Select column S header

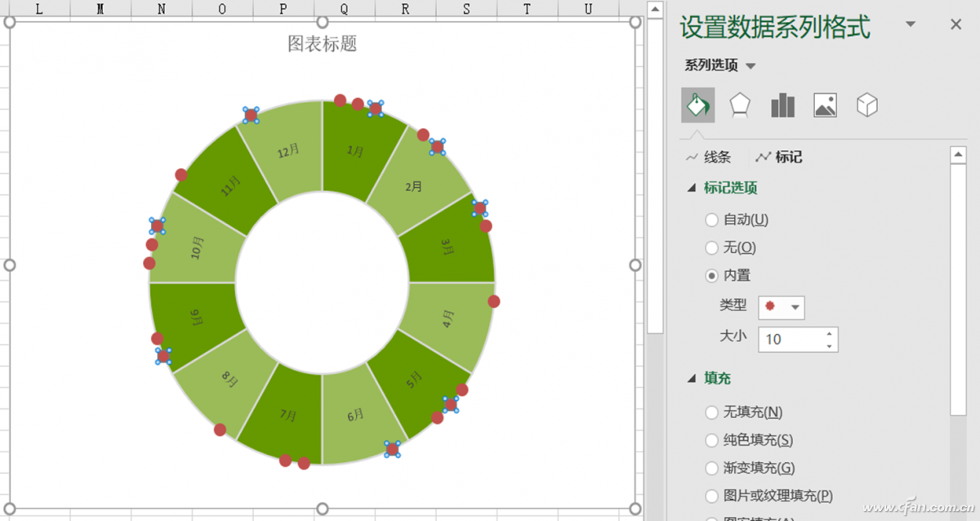tap(466, 8)
